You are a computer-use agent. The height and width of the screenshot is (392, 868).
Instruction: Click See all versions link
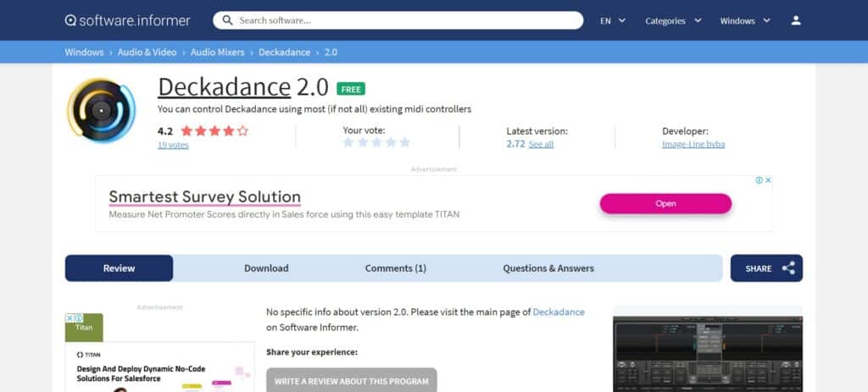541,144
